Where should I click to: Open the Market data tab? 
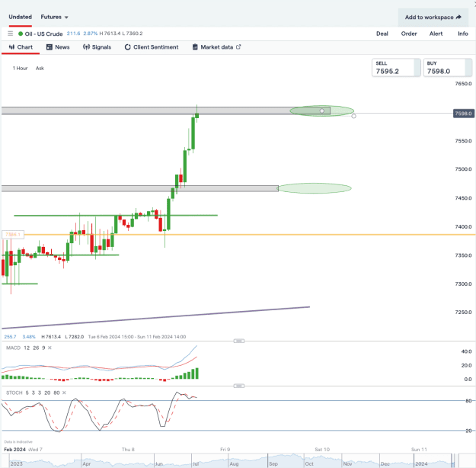(x=217, y=47)
